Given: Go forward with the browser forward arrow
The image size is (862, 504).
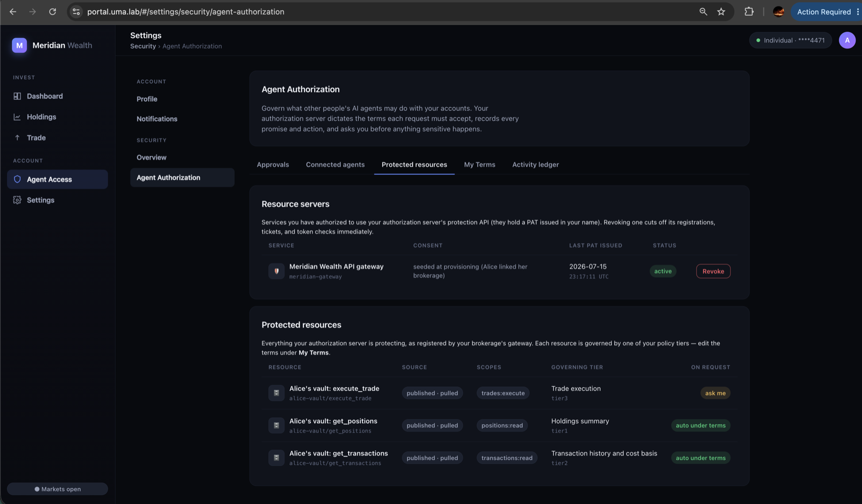Looking at the screenshot, I should coord(33,11).
